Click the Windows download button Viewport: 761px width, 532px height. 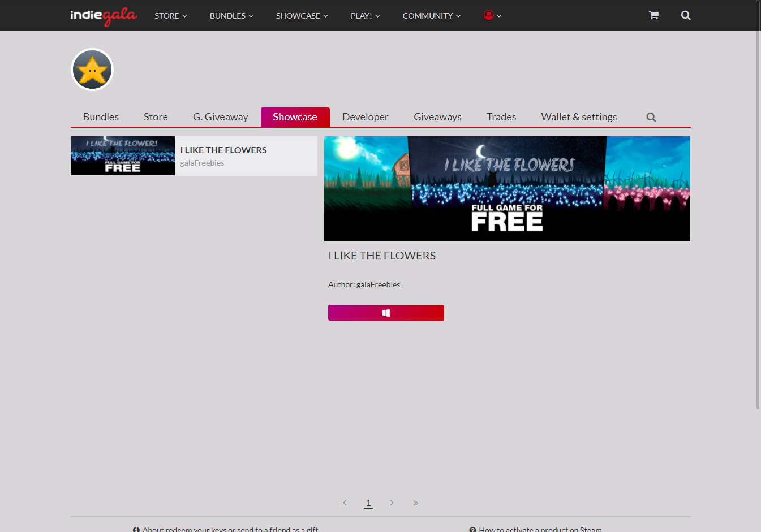click(x=386, y=313)
